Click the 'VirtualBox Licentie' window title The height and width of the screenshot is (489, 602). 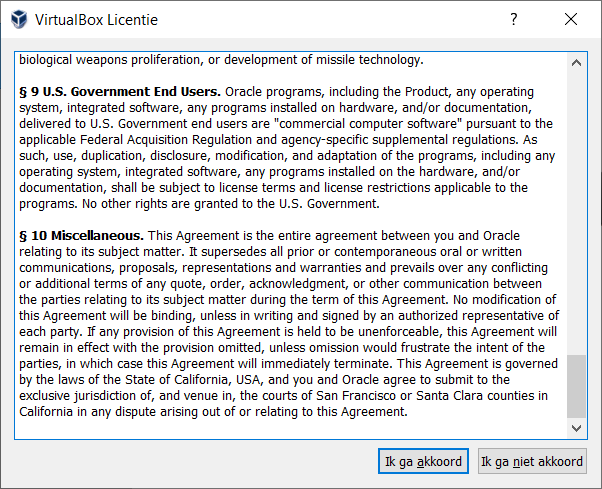pos(96,20)
